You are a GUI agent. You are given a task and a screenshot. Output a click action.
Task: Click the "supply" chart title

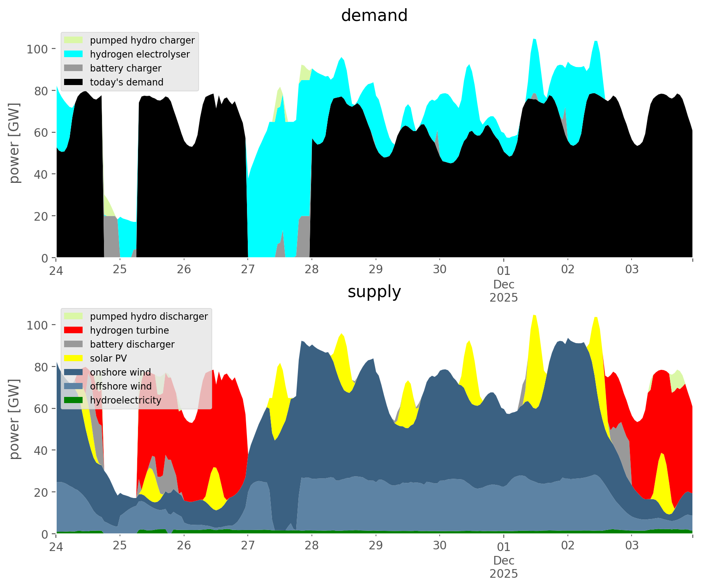point(374,292)
